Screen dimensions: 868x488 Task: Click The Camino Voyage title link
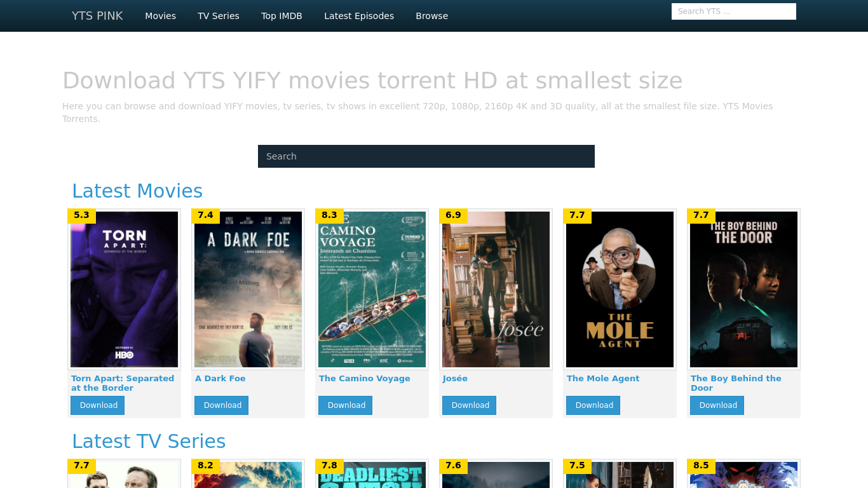coord(365,379)
